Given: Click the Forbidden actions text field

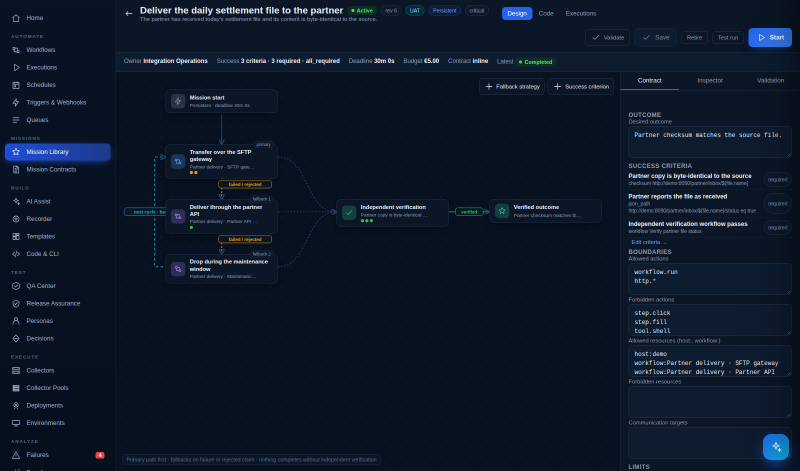Looking at the screenshot, I should point(710,320).
